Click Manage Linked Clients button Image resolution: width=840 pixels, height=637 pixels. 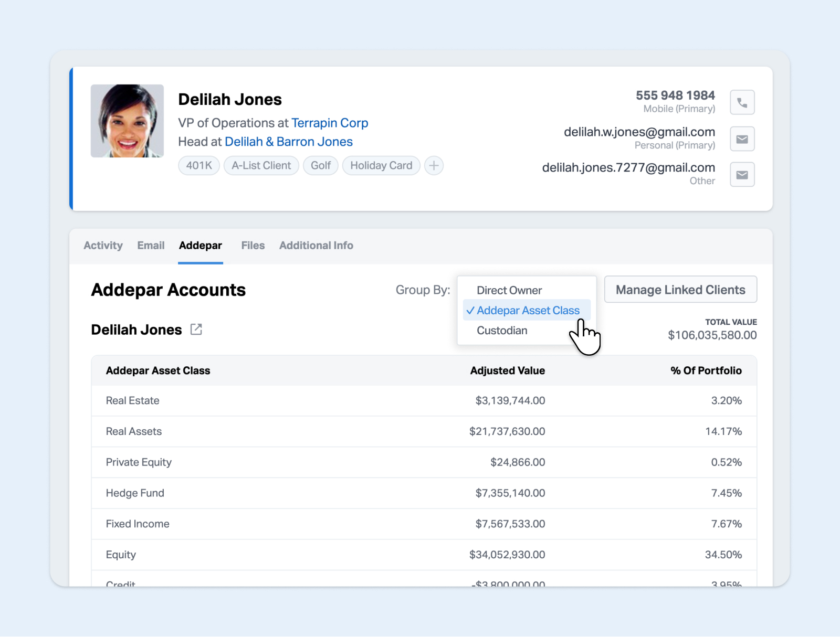click(x=680, y=290)
